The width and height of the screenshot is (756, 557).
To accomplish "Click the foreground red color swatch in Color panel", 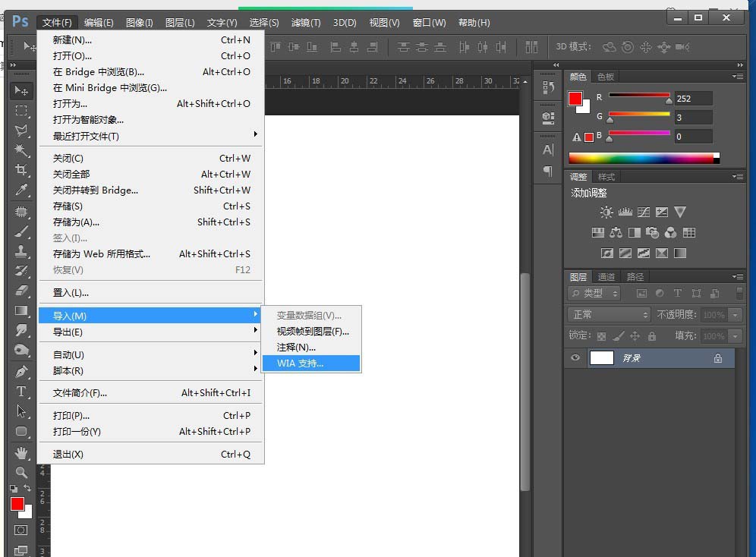I will point(575,99).
